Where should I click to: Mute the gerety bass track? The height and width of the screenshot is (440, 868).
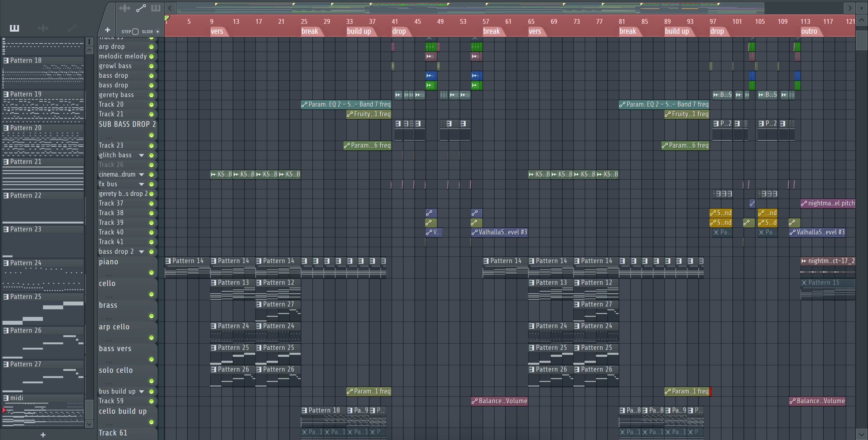point(152,95)
